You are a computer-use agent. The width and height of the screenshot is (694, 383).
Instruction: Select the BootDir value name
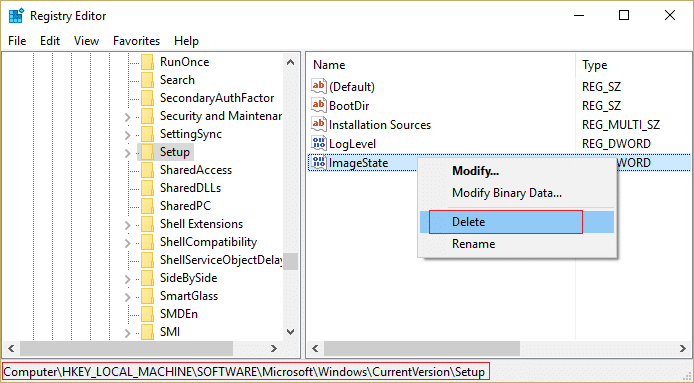pos(349,106)
